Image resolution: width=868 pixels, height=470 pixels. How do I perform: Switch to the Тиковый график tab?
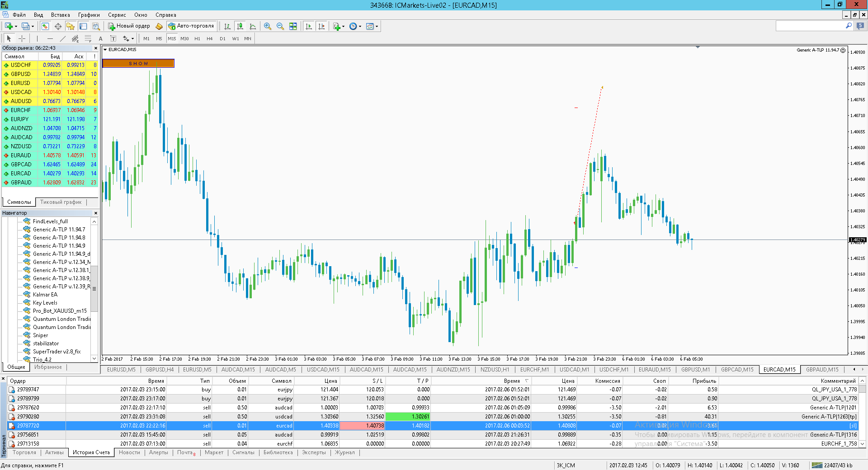tap(61, 202)
